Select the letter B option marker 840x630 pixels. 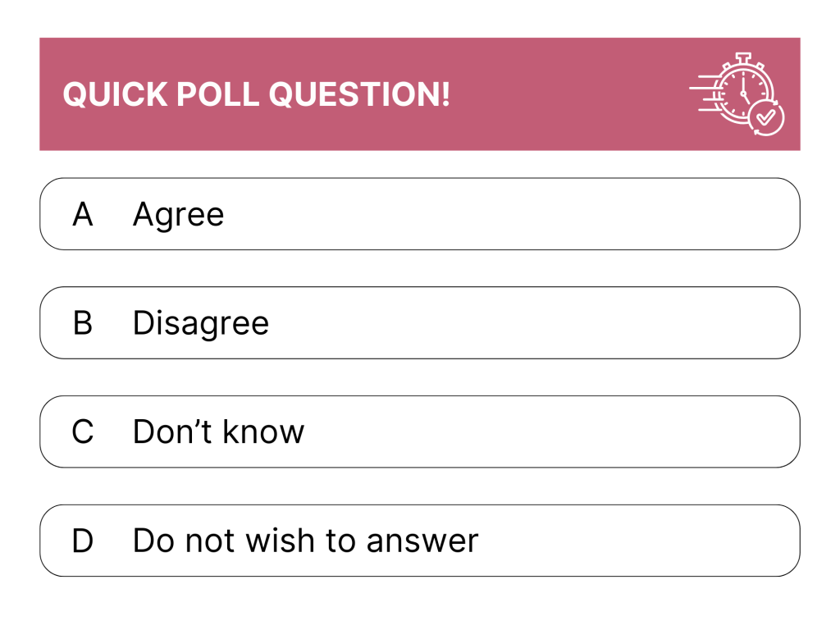point(83,323)
